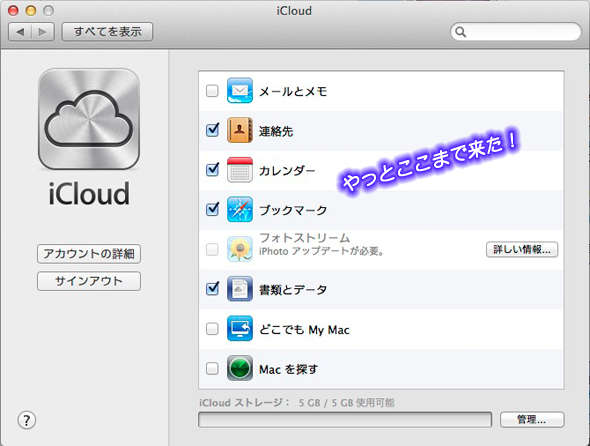Click the すべてを表示 toolbar button
Viewport: 590px width, 446px height.
tap(107, 32)
